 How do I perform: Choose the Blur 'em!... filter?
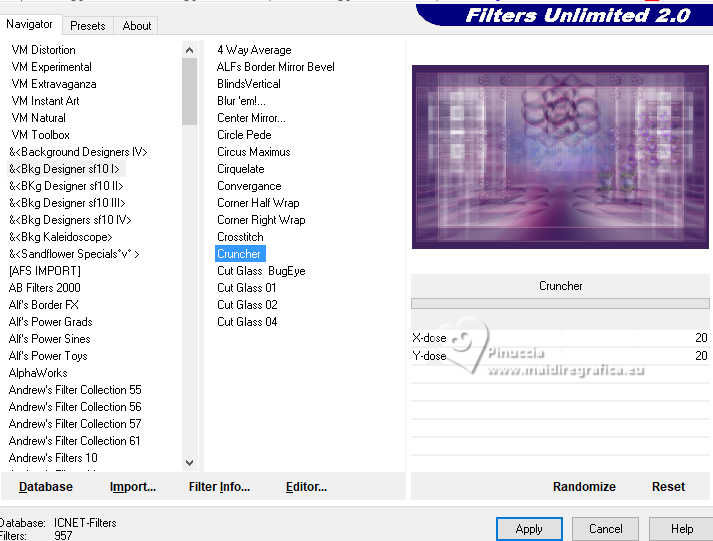[241, 101]
